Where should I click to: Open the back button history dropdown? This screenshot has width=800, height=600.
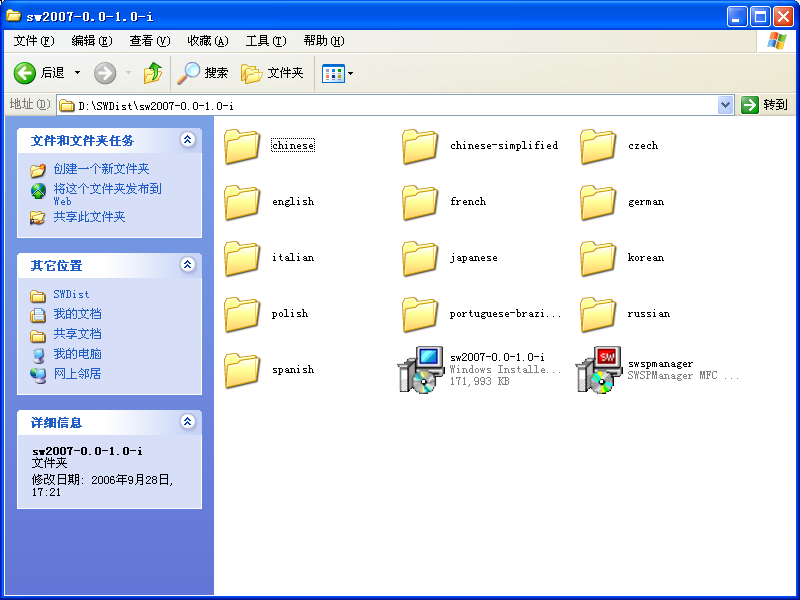tap(78, 73)
